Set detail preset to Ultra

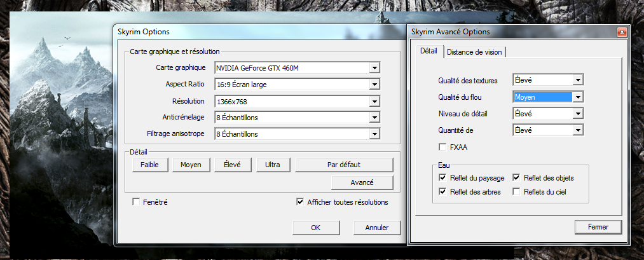pos(273,165)
